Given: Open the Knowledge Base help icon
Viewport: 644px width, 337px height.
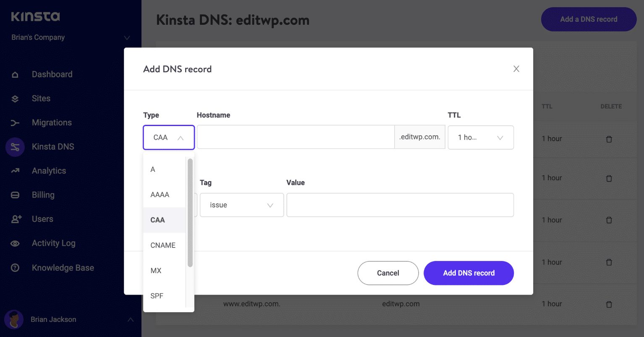Looking at the screenshot, I should tap(15, 267).
